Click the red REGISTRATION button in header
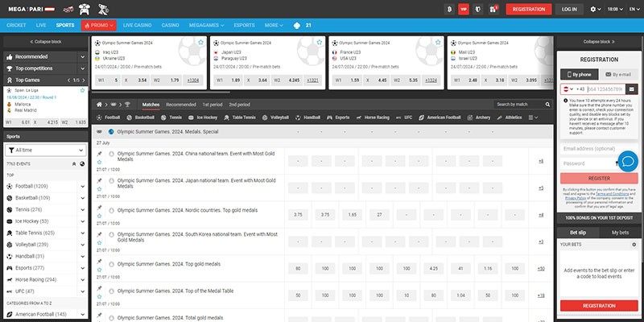 pos(529,9)
